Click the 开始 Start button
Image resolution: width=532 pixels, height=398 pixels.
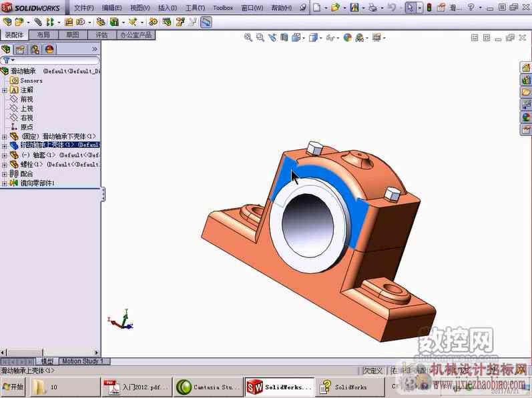pos(13,387)
